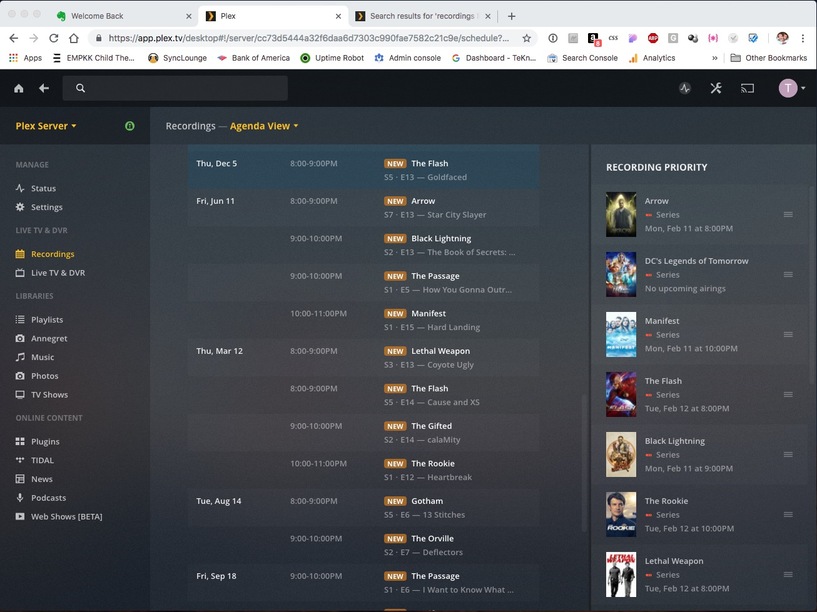Open Plex settings wrench icon

point(716,89)
